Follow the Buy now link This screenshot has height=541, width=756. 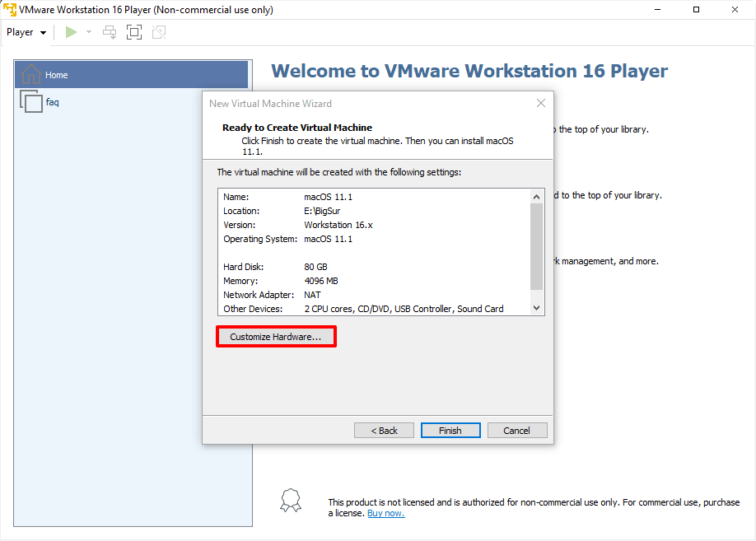pyautogui.click(x=385, y=513)
